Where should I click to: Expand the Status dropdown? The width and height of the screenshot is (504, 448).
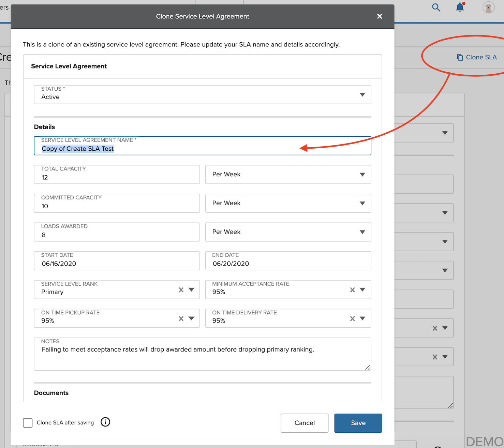203,94
